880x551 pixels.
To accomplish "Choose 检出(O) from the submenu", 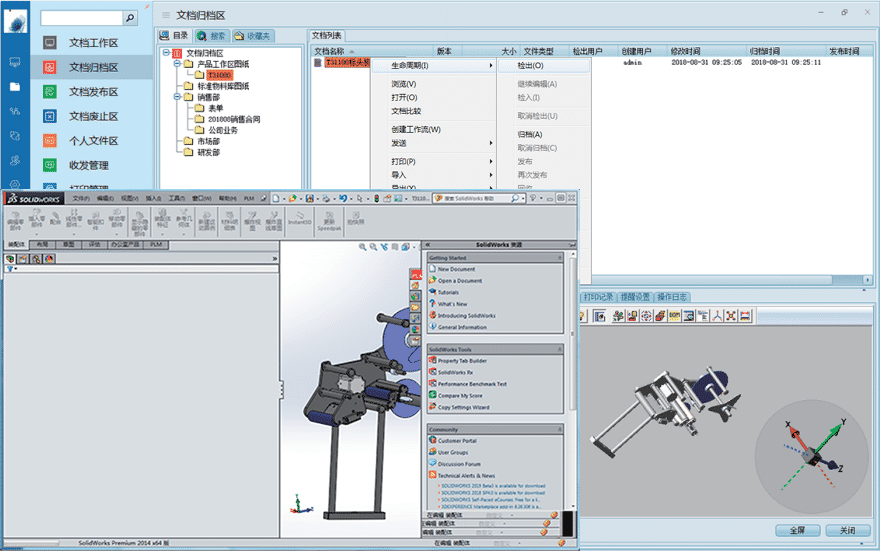I will (x=544, y=66).
